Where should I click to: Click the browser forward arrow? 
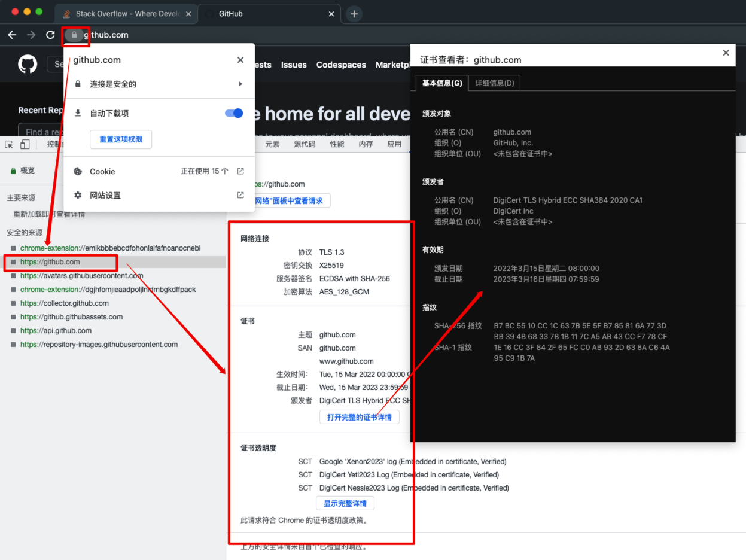pos(31,35)
